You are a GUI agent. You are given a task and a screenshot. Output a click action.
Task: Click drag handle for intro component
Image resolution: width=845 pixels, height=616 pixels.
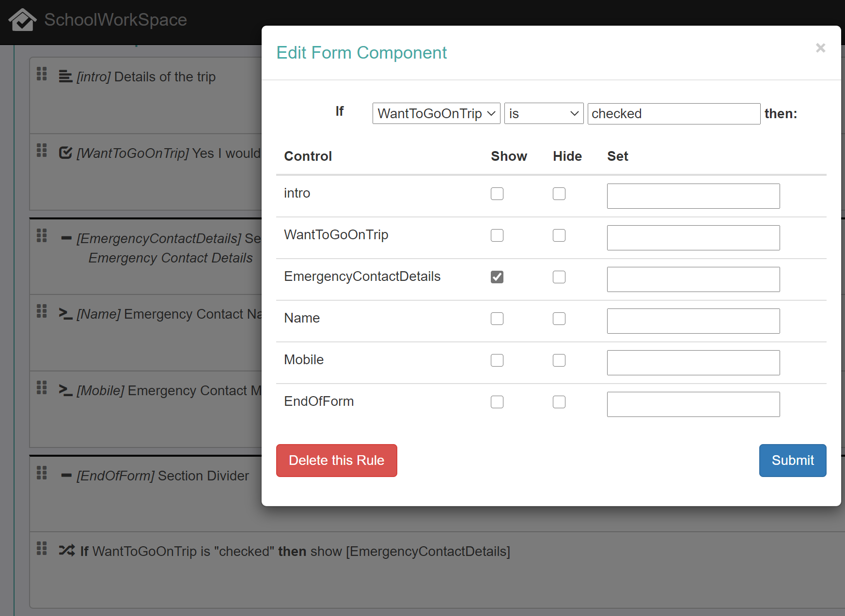tap(42, 74)
